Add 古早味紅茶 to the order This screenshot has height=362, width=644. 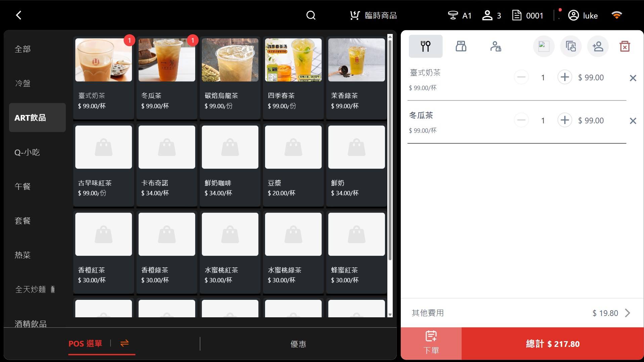coord(103,165)
